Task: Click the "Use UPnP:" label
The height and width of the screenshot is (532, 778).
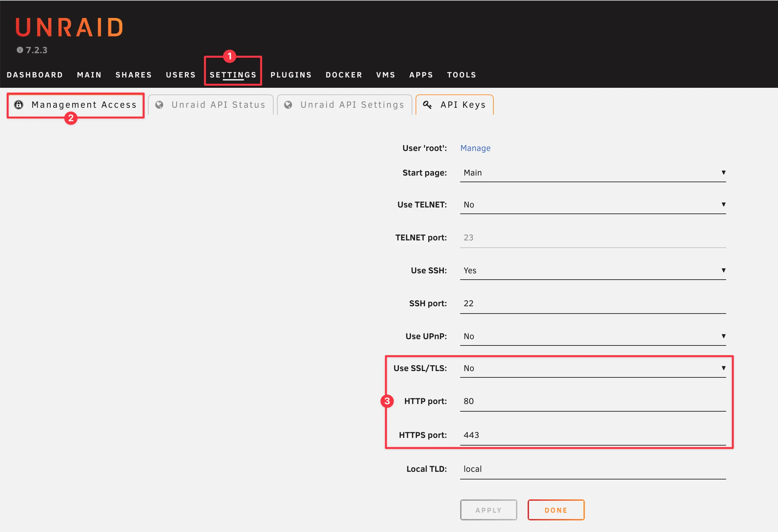Action: click(426, 336)
